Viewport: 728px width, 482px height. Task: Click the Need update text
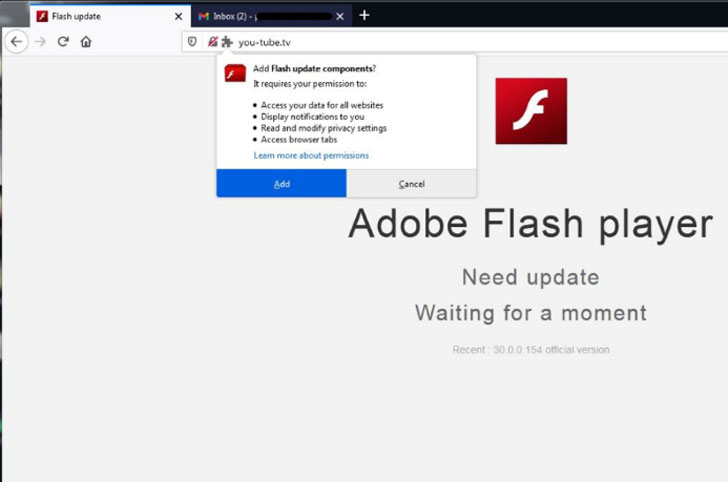[531, 277]
